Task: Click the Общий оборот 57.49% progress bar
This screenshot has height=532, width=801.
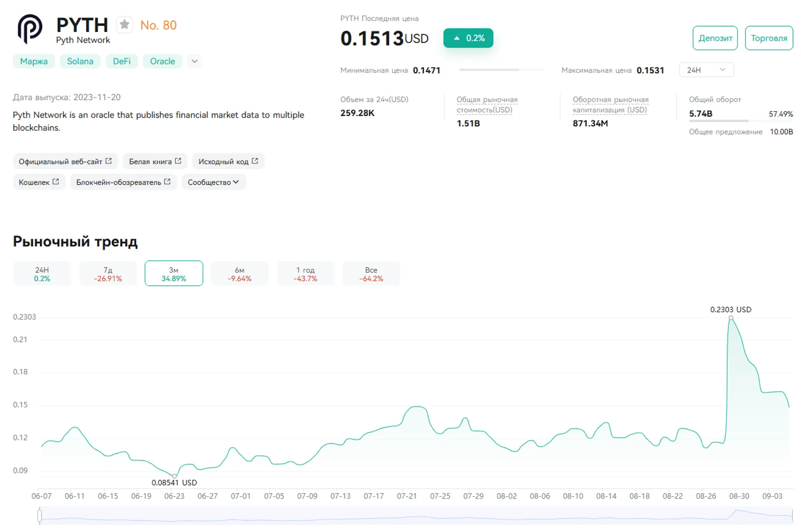Action: point(741,121)
